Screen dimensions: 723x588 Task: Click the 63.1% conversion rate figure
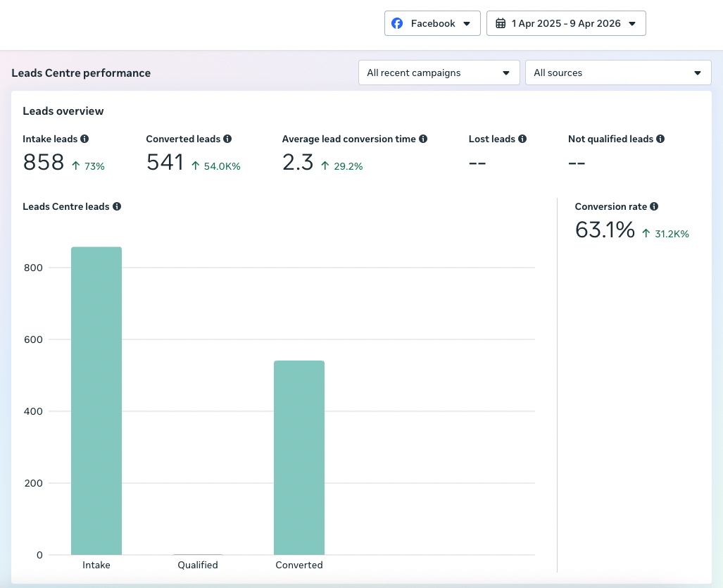[x=605, y=230]
